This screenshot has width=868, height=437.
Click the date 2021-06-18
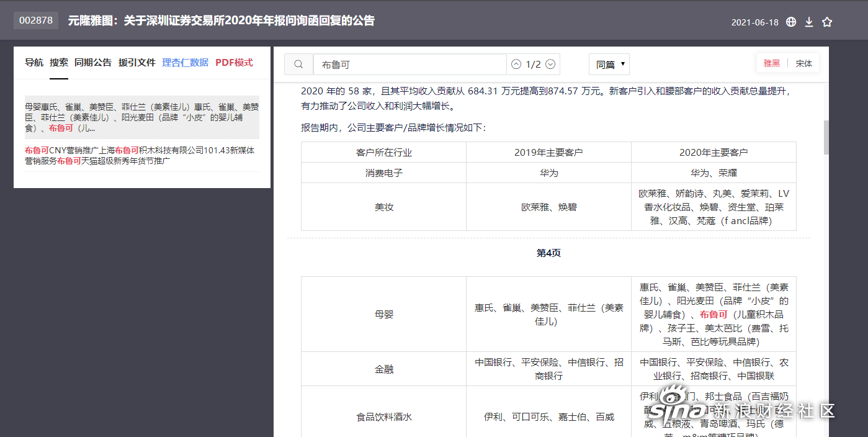754,22
